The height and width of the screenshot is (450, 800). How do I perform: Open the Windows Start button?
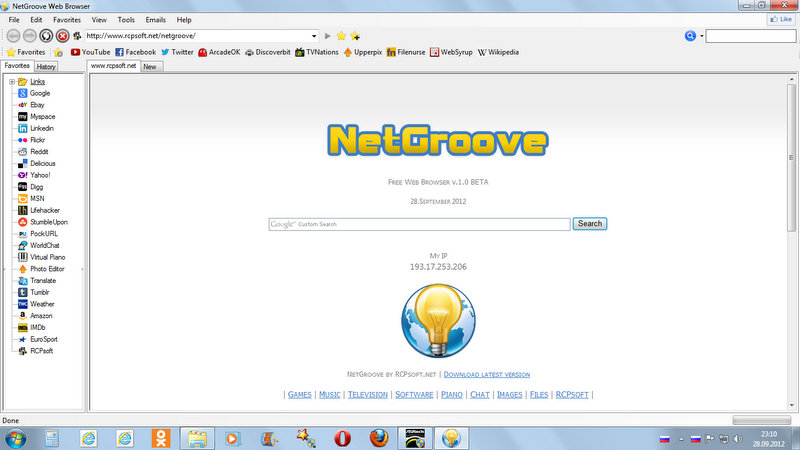15,438
